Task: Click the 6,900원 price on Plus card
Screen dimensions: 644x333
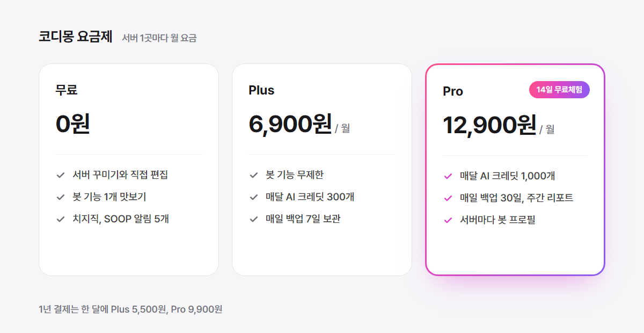Action: [290, 124]
